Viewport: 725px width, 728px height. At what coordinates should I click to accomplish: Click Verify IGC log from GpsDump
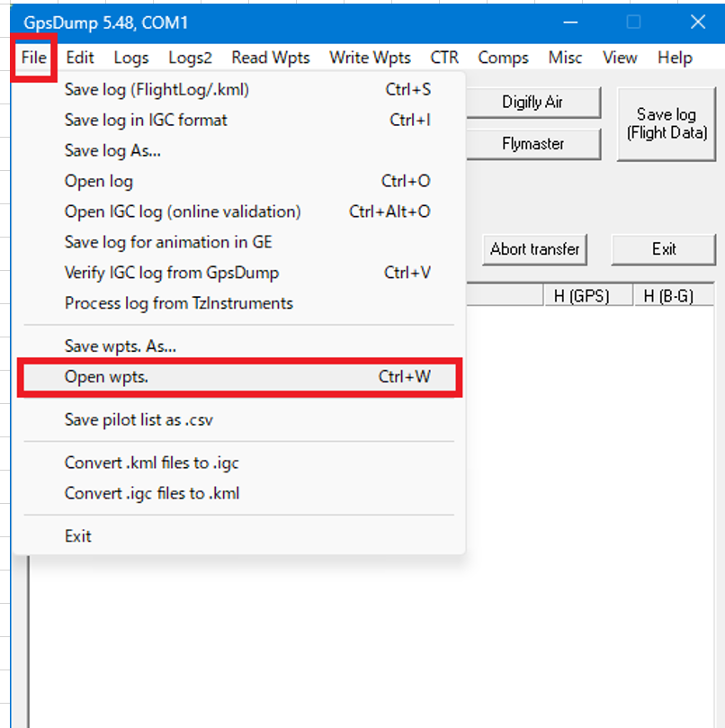[172, 273]
